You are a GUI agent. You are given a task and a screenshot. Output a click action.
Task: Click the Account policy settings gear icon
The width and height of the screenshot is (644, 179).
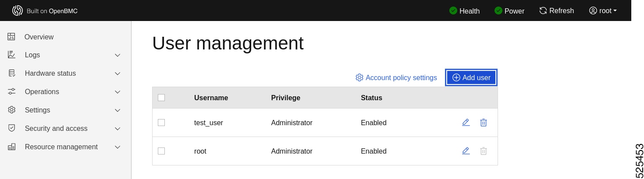point(359,77)
